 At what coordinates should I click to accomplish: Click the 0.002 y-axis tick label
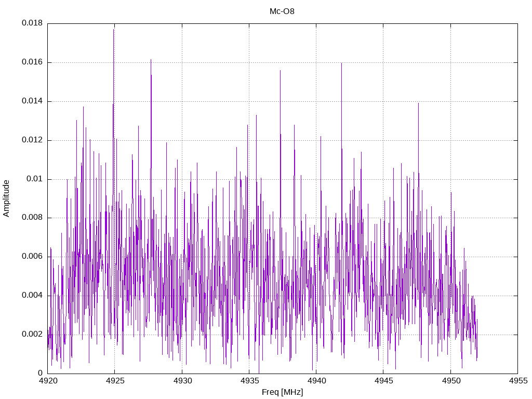pyautogui.click(x=32, y=334)
